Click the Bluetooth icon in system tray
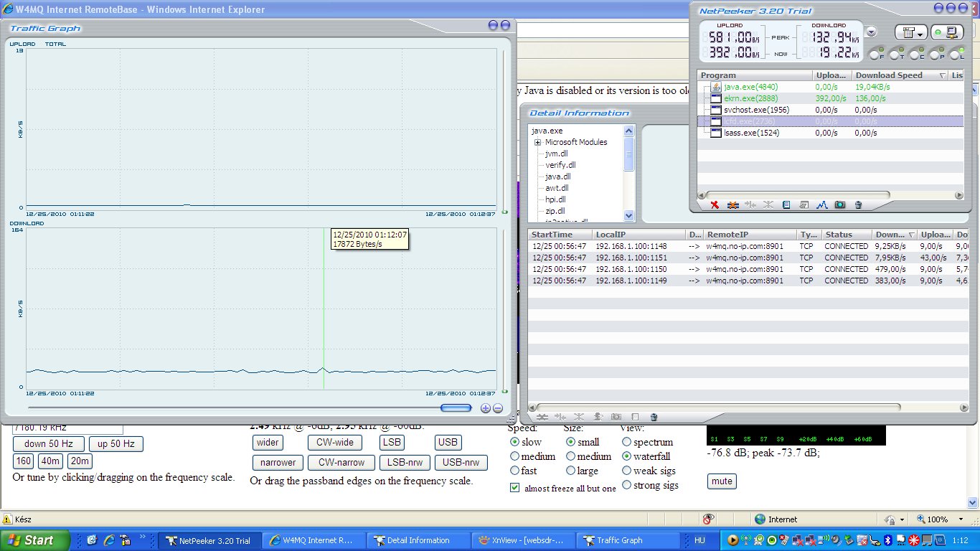 [887, 540]
